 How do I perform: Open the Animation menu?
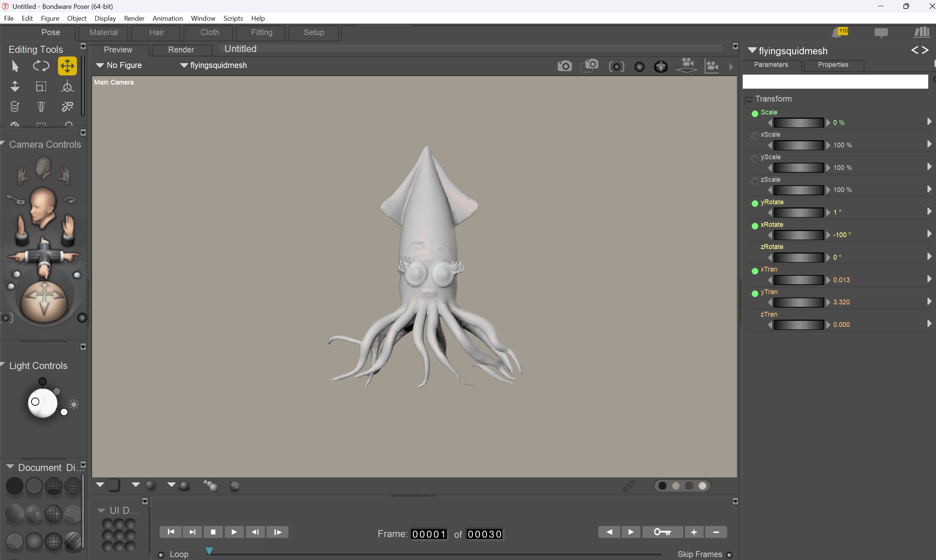(x=167, y=18)
